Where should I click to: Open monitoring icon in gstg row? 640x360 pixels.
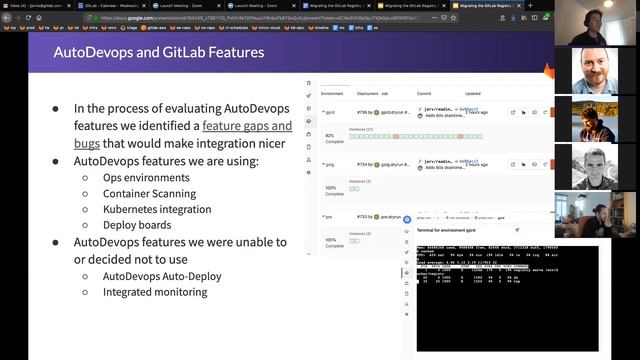coord(524,164)
